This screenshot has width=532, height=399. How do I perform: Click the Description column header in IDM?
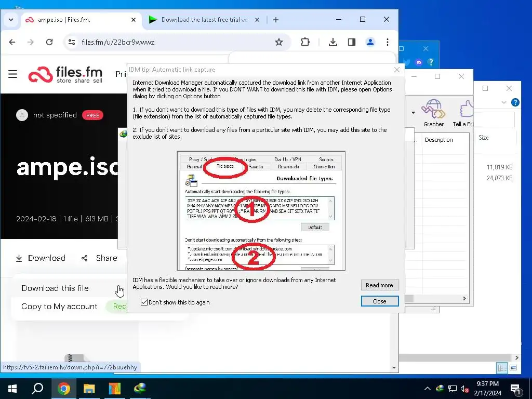point(438,140)
